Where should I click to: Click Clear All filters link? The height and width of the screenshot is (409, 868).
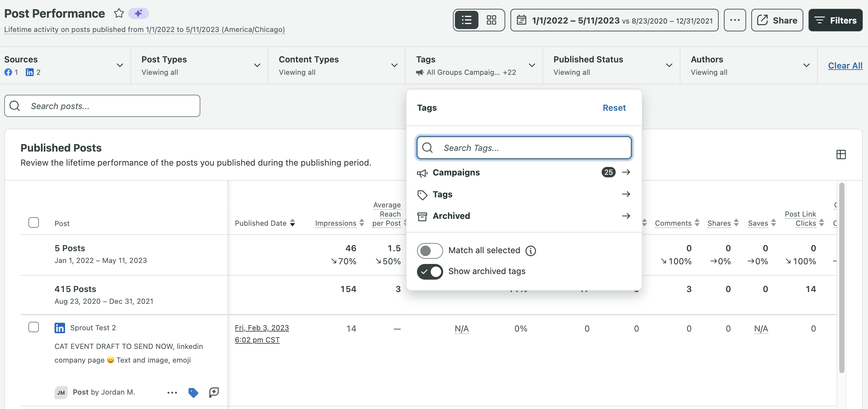[845, 66]
